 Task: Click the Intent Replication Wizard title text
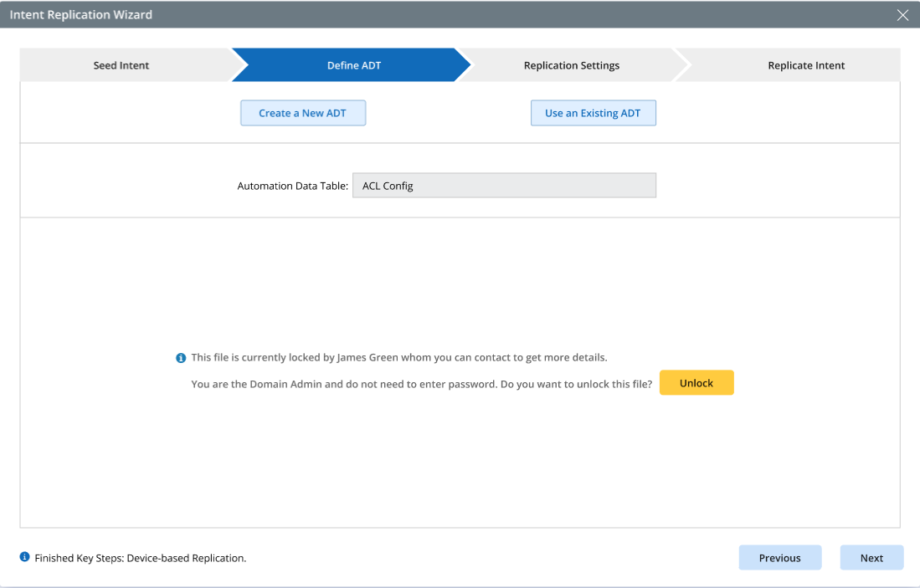81,15
